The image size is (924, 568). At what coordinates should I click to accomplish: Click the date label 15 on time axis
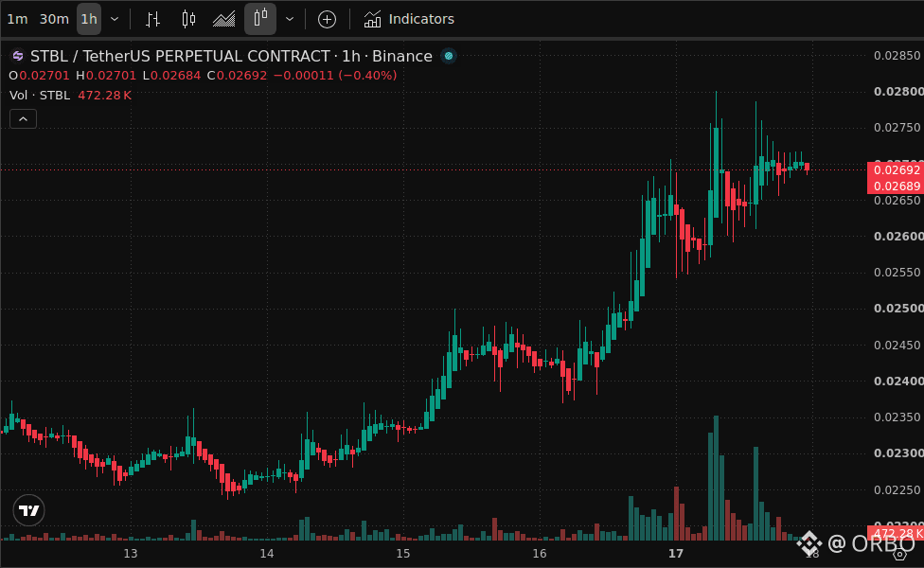pyautogui.click(x=403, y=553)
